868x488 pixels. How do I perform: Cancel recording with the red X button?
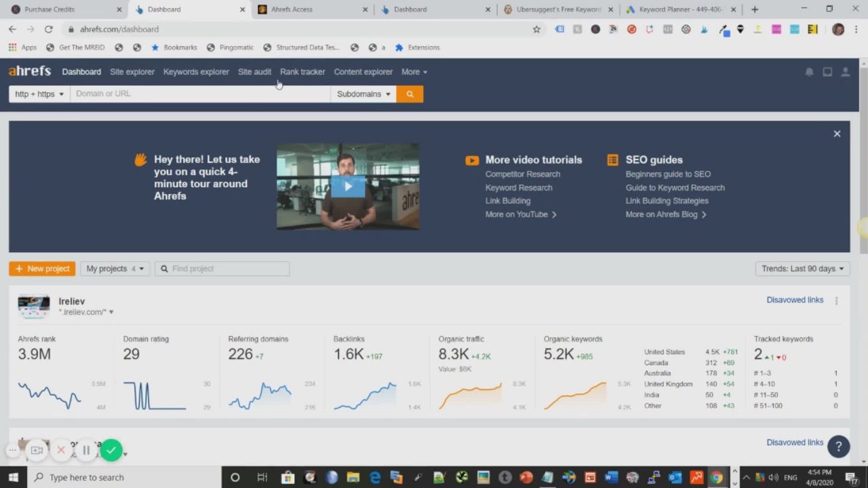tap(61, 450)
